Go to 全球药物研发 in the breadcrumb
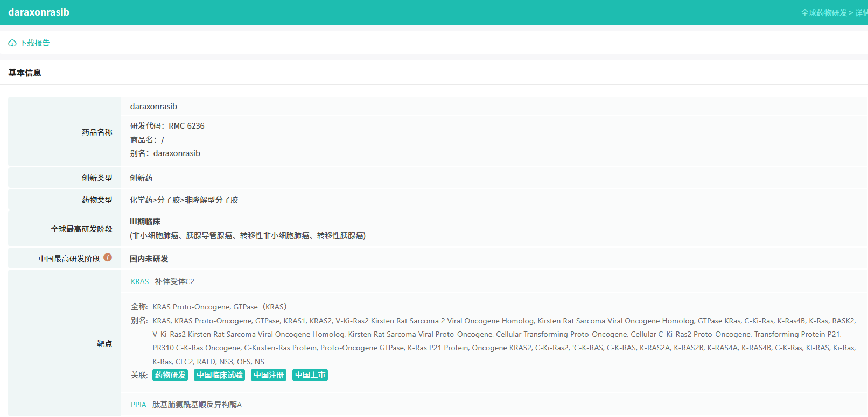The width and height of the screenshot is (868, 417). (823, 13)
